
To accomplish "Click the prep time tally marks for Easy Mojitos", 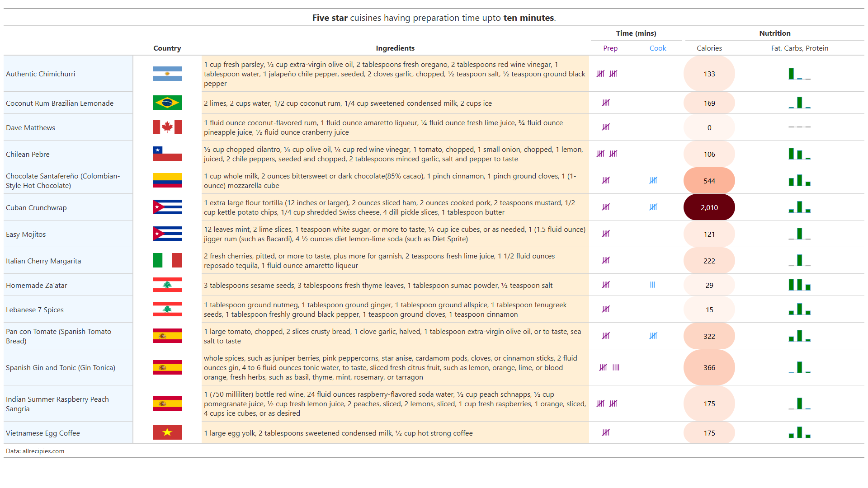I will pyautogui.click(x=606, y=234).
